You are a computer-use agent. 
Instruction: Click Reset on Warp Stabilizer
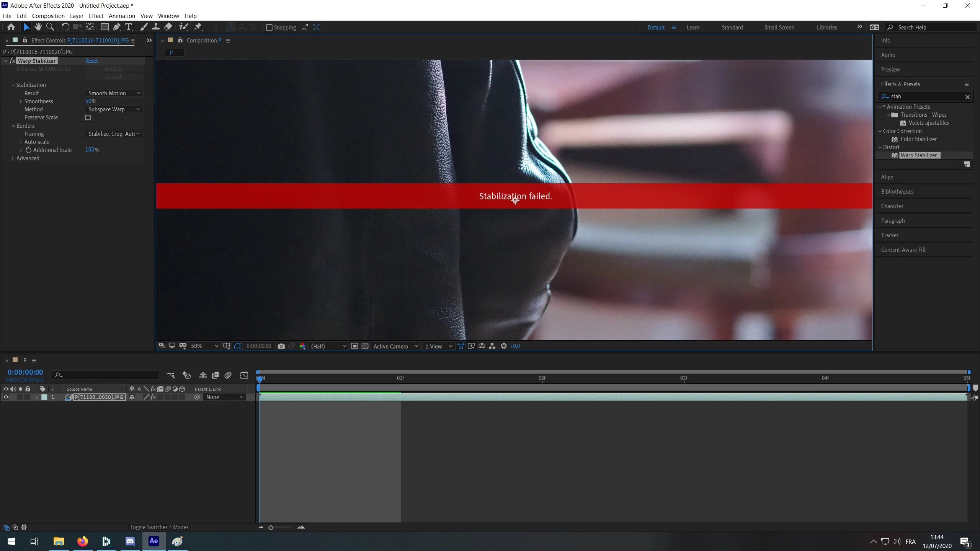click(x=91, y=61)
